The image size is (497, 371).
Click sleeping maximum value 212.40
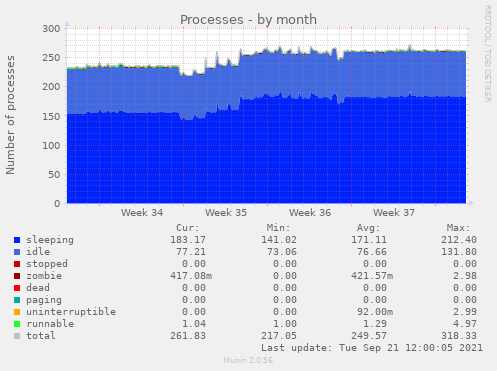click(x=459, y=240)
